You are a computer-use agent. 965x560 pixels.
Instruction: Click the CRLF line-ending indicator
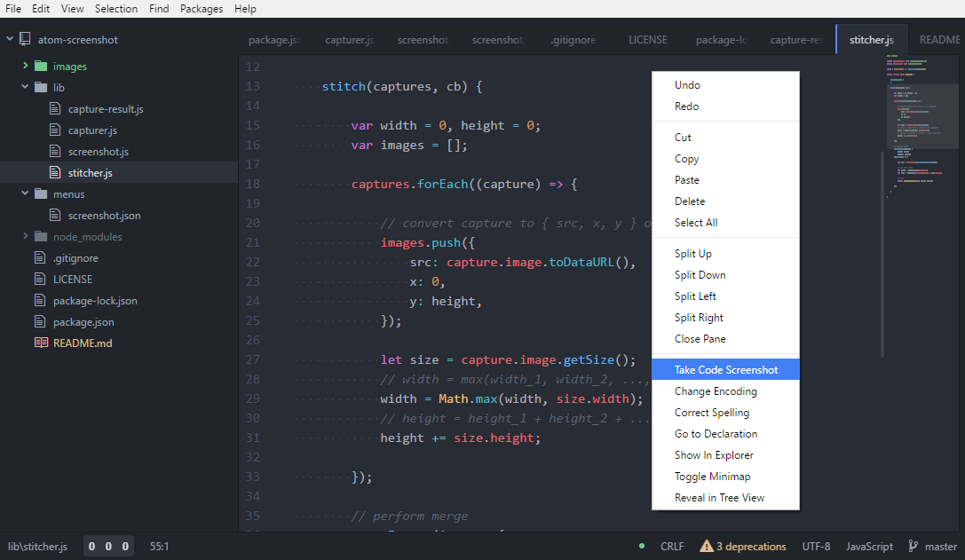672,547
